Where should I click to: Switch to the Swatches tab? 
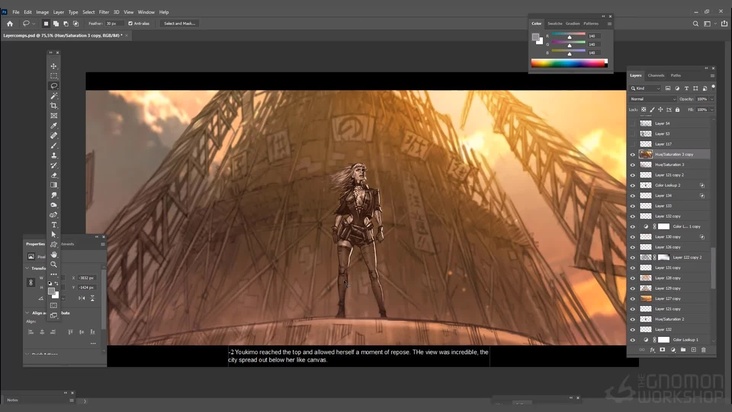coord(555,23)
